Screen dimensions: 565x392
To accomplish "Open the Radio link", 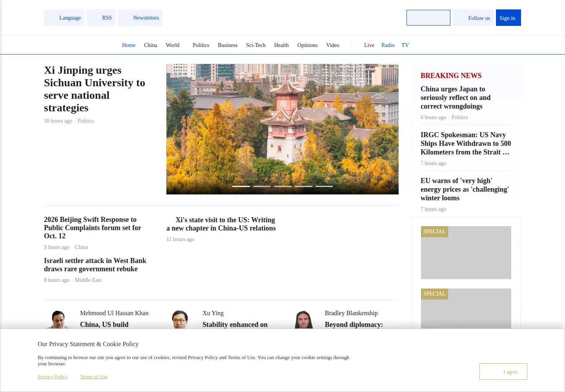I will (388, 45).
